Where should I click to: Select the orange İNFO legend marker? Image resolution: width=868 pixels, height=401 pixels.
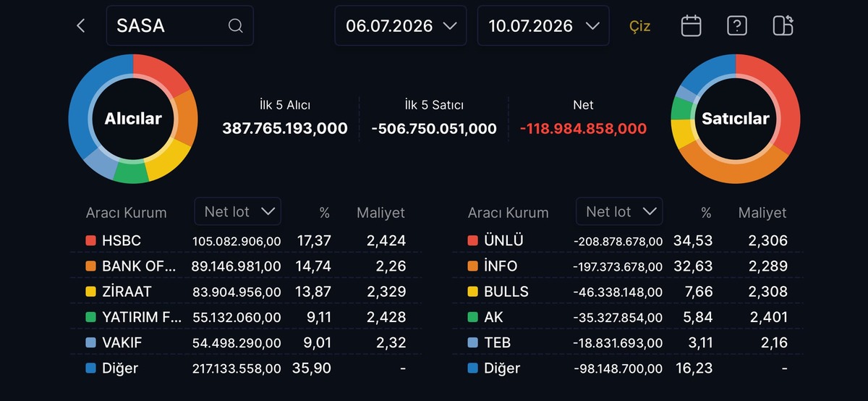pos(472,266)
